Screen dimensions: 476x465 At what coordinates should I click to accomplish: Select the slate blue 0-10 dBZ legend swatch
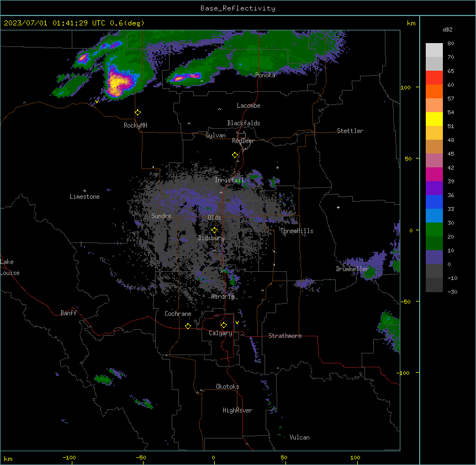tap(434, 257)
